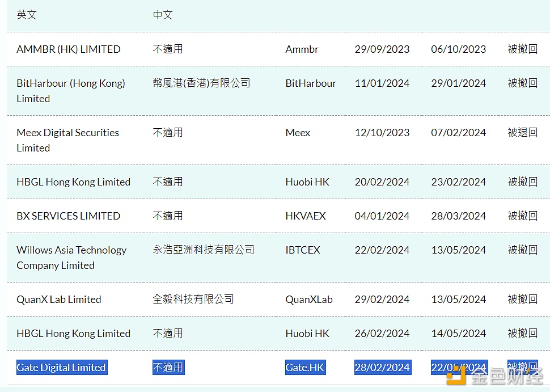The image size is (550, 392).
Task: Select QuanX Lab Limited company name
Action: (59, 300)
